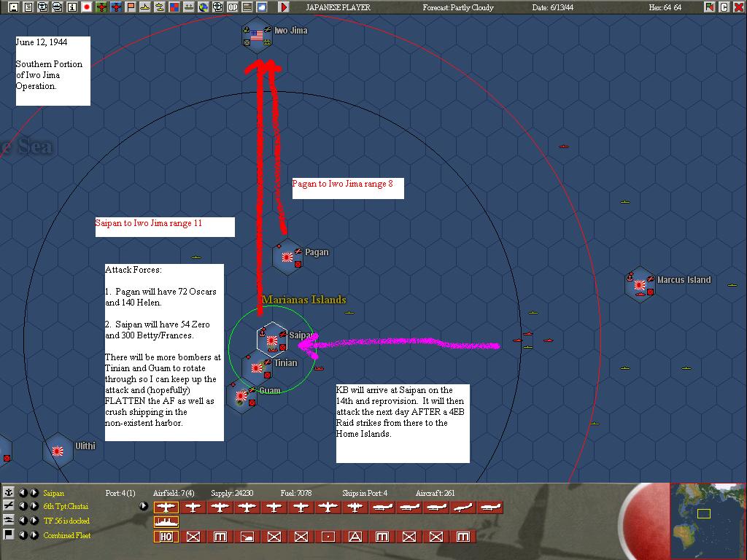The image size is (747, 560).
Task: Click the 'Supply: 24230' value
Action: point(232,493)
